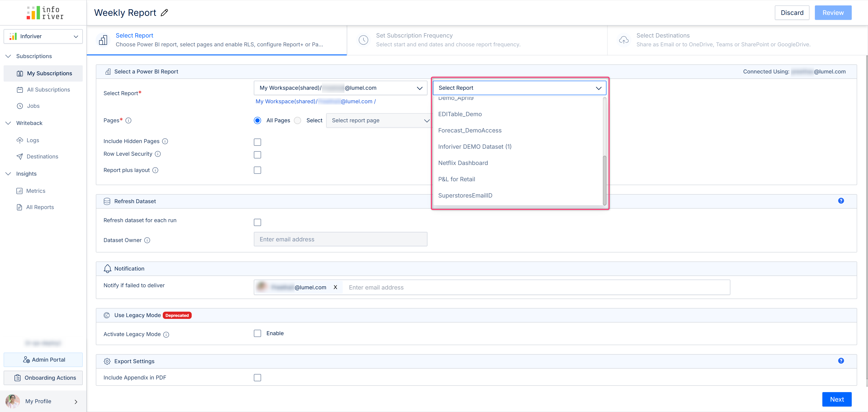Click the report dropdown list scrollbar
The height and width of the screenshot is (412, 868).
(604, 180)
